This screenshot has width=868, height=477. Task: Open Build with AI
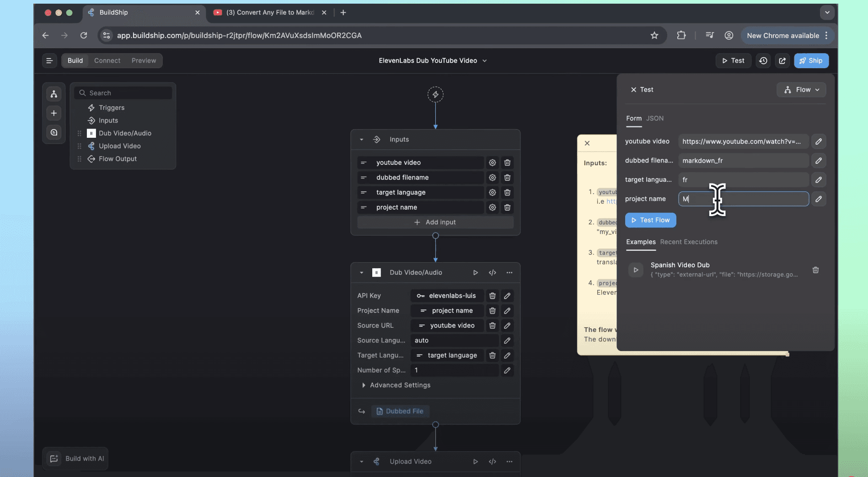coord(75,459)
